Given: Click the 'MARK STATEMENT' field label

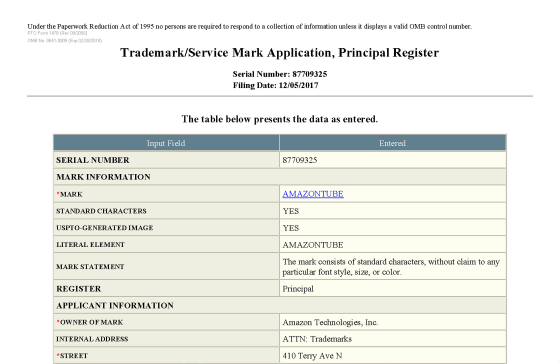Looking at the screenshot, I should pos(90,266).
